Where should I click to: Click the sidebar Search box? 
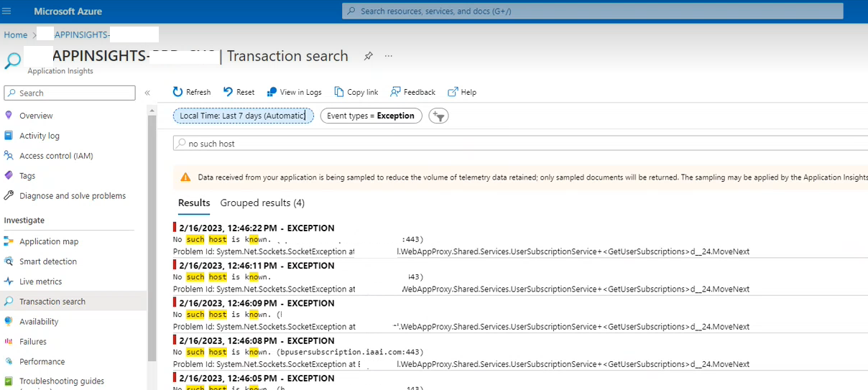coord(70,93)
